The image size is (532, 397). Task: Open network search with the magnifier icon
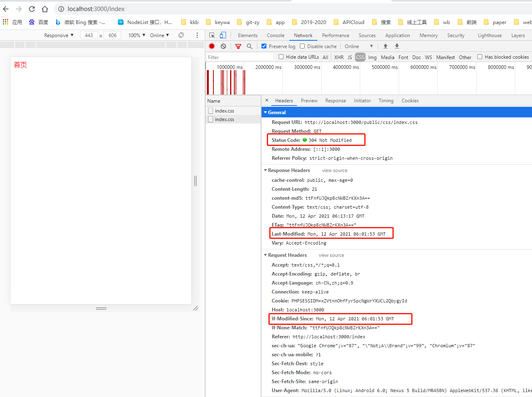pyautogui.click(x=250, y=46)
